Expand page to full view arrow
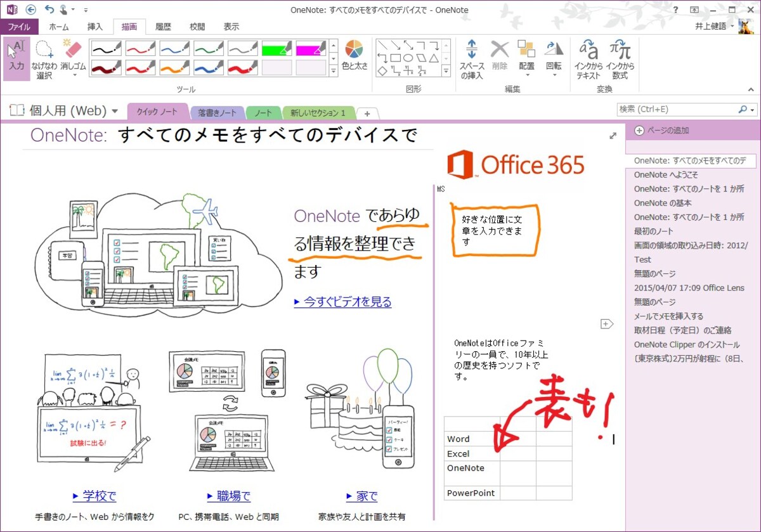 point(613,136)
